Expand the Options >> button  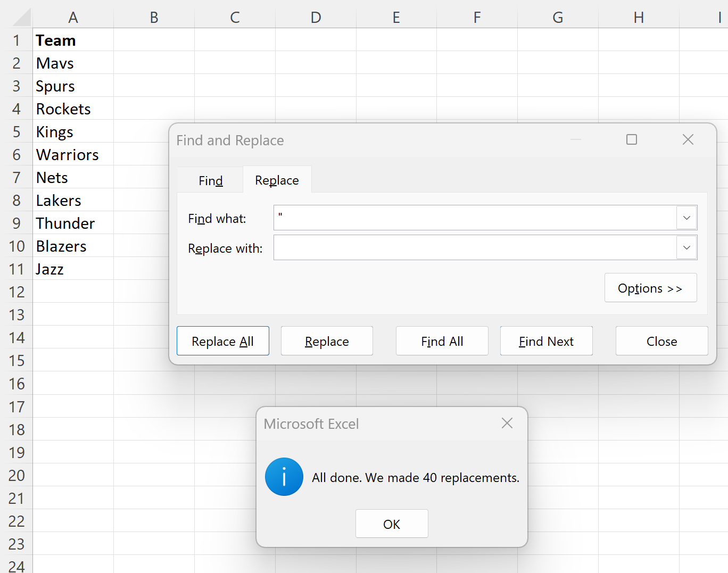tap(650, 288)
